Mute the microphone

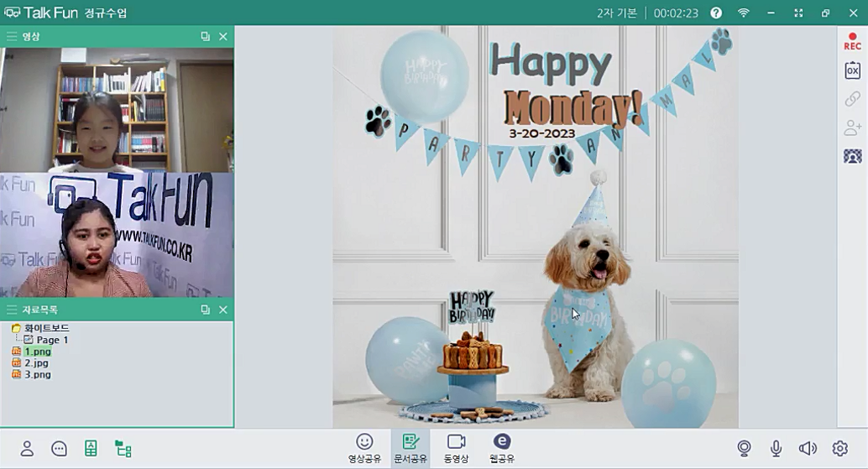pos(776,448)
